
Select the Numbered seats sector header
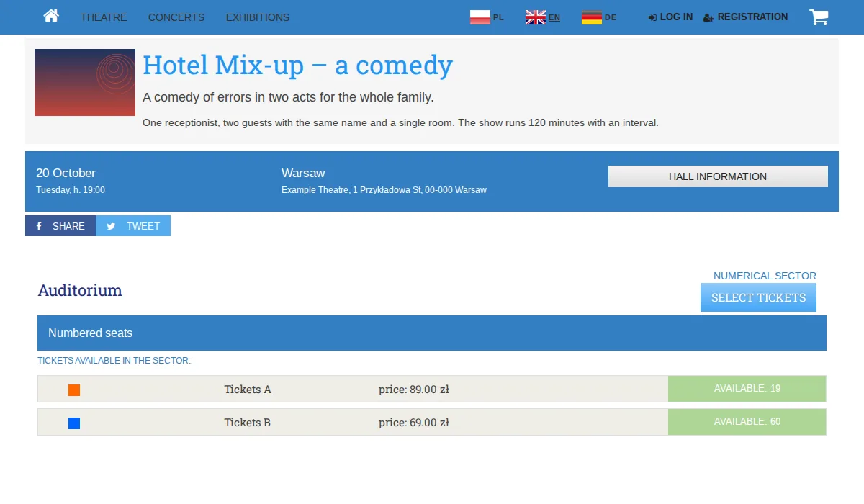(x=432, y=333)
